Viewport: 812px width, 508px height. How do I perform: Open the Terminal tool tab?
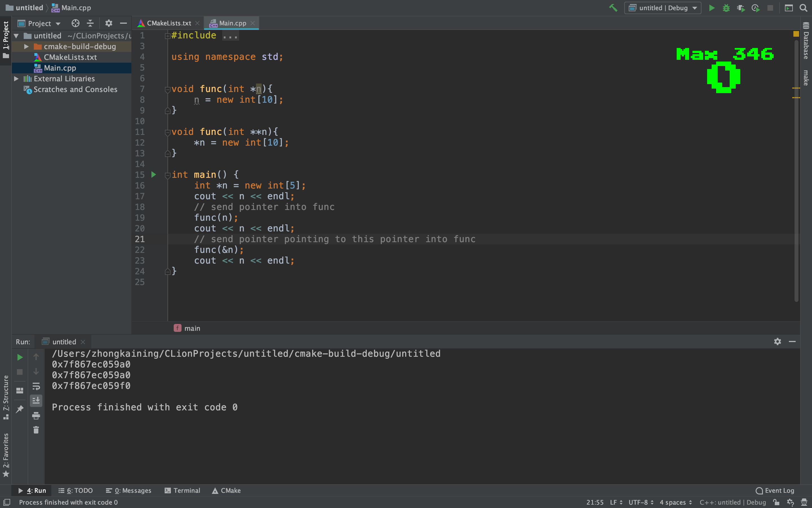tap(182, 491)
